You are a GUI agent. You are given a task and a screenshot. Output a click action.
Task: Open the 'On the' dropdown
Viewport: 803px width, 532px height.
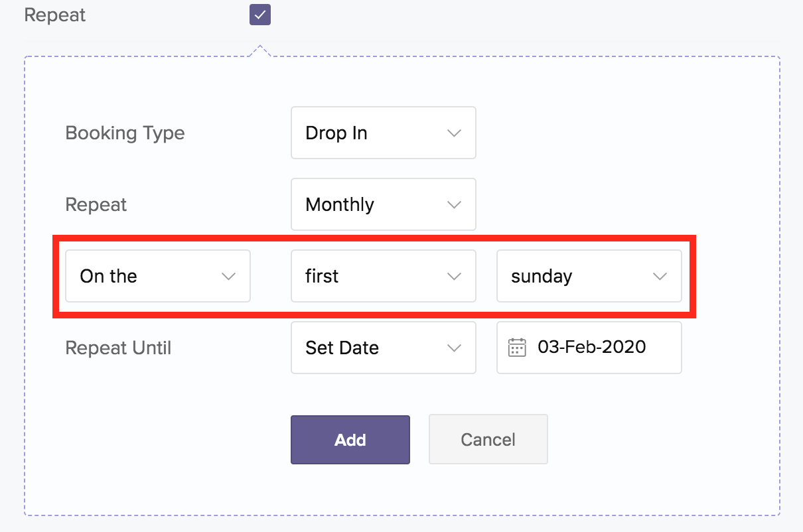157,276
